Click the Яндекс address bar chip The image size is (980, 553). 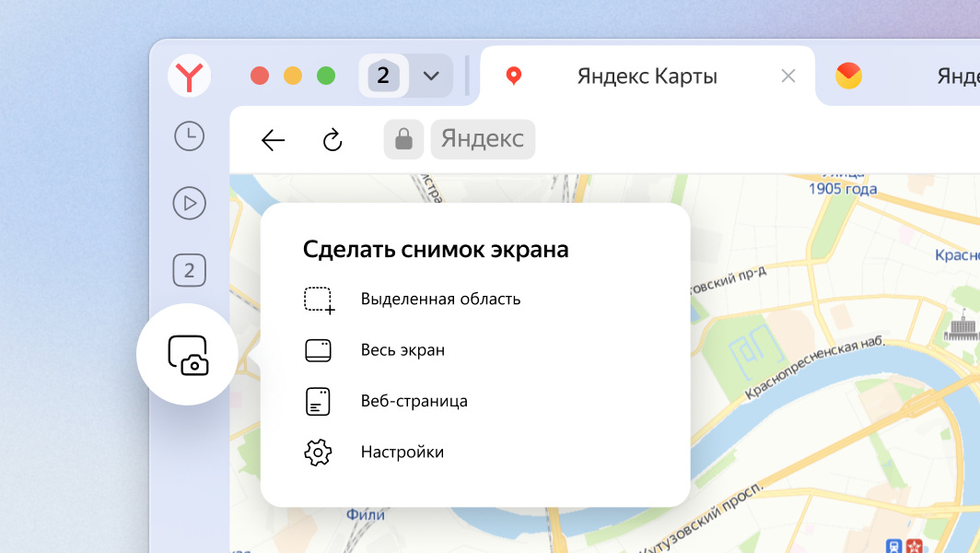(x=483, y=139)
